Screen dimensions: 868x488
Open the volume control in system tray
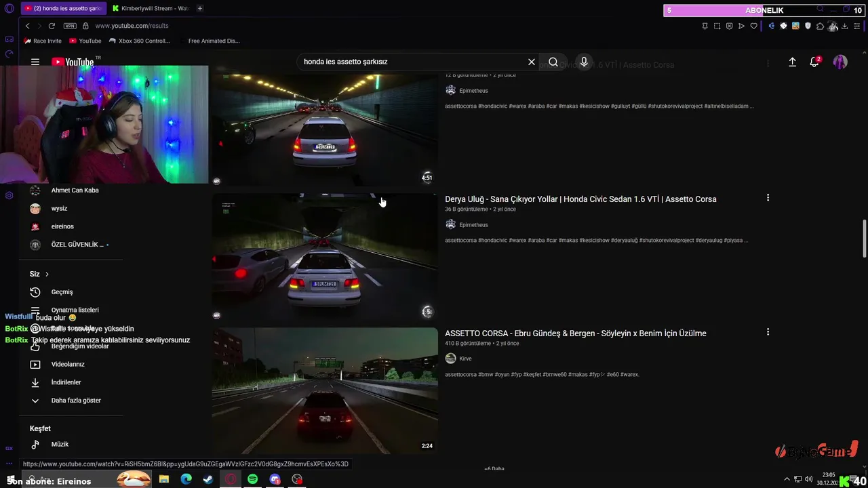point(809,479)
